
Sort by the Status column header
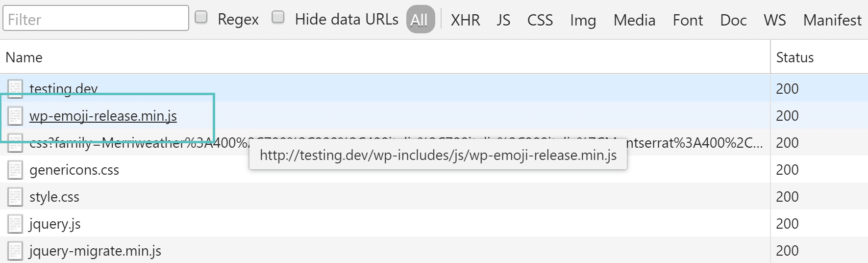click(x=794, y=57)
